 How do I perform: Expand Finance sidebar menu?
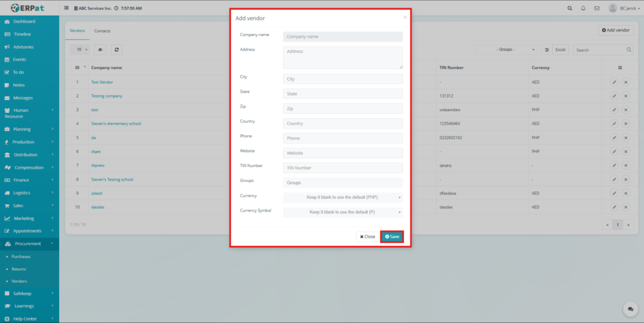click(x=29, y=180)
